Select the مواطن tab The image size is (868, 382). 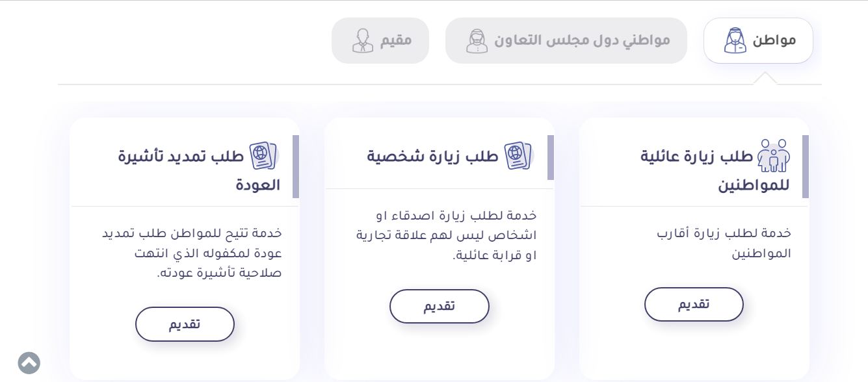coord(758,40)
